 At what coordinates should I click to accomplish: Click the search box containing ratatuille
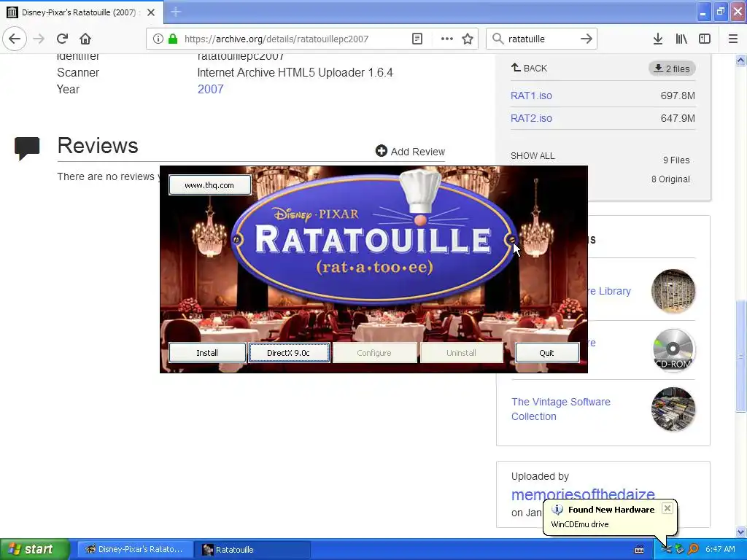click(x=541, y=39)
